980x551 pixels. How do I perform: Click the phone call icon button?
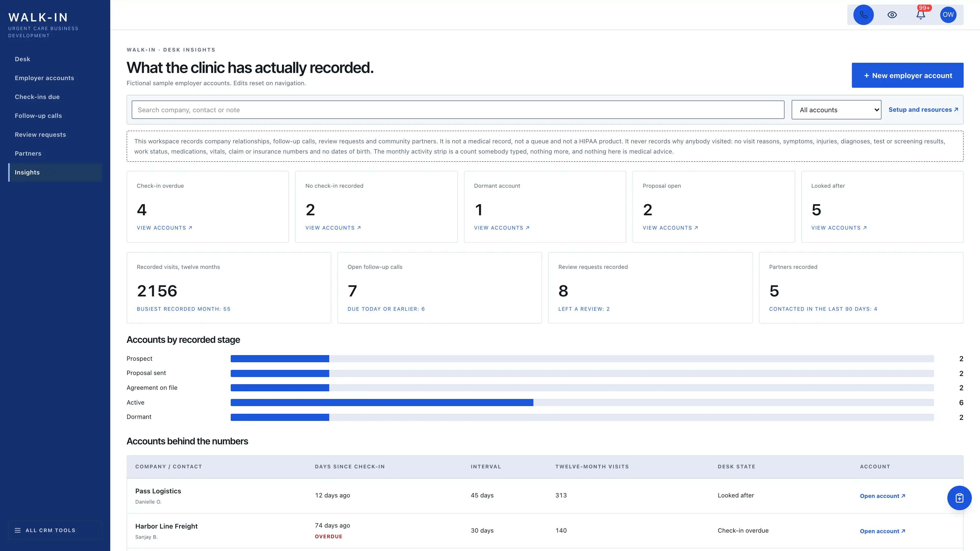pyautogui.click(x=863, y=15)
